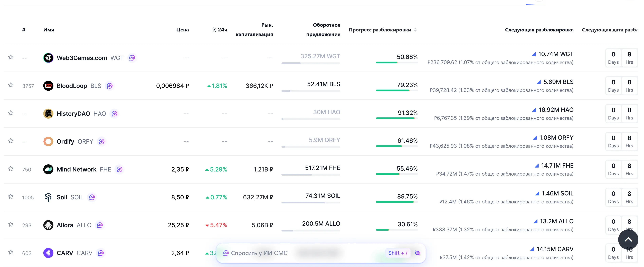The width and height of the screenshot is (644, 267).
Task: Open the Mind Network coin page link
Action: click(77, 169)
